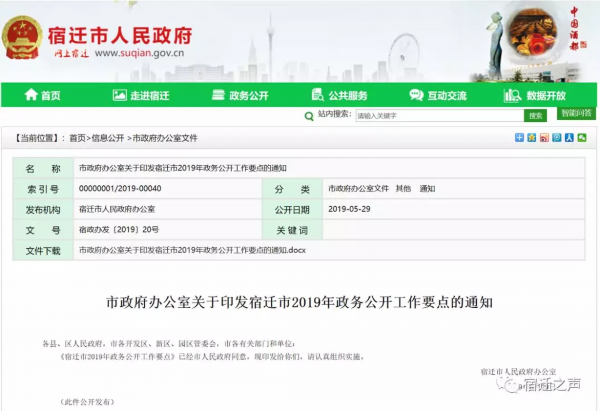Click the 政务公开 stack icon
600x411 pixels.
click(x=218, y=95)
